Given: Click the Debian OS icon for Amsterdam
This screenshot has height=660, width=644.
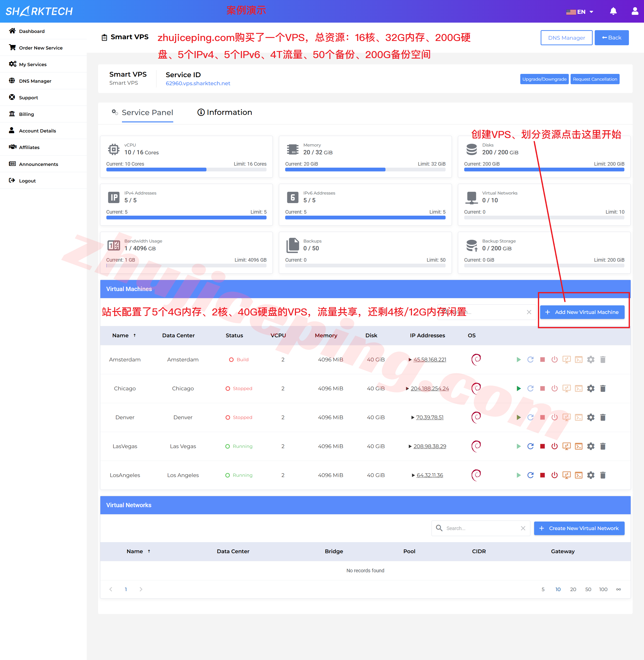Looking at the screenshot, I should point(476,359).
